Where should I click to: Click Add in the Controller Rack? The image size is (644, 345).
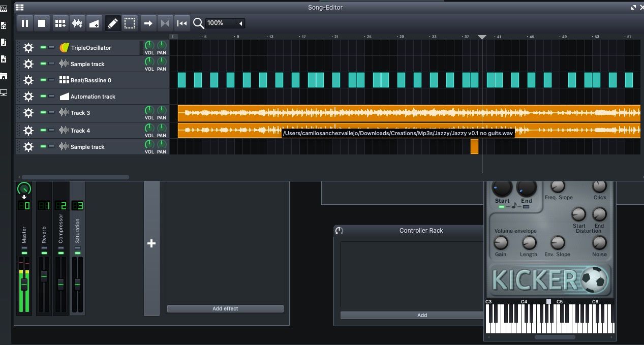point(422,315)
